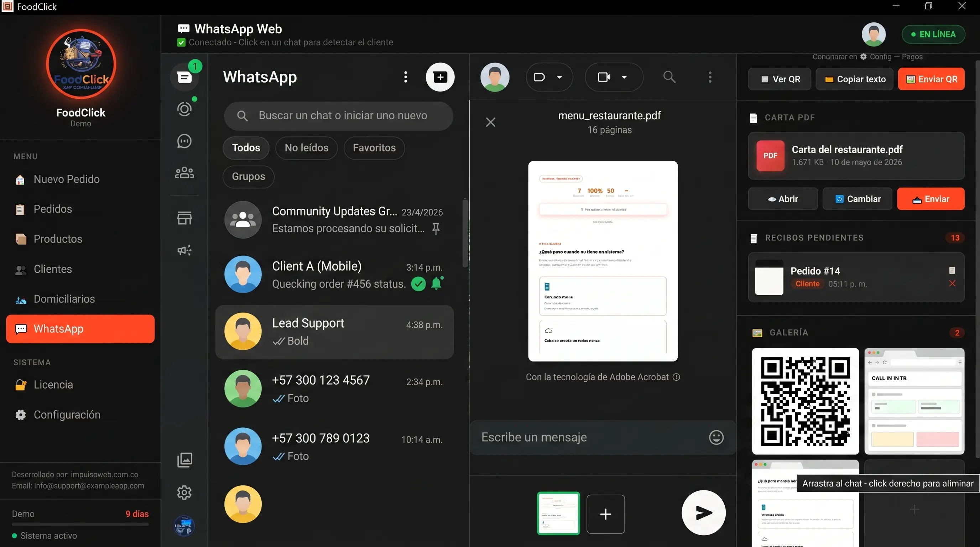Open the Lead Support contact avatar in header
The image size is (980, 547).
[495, 77]
